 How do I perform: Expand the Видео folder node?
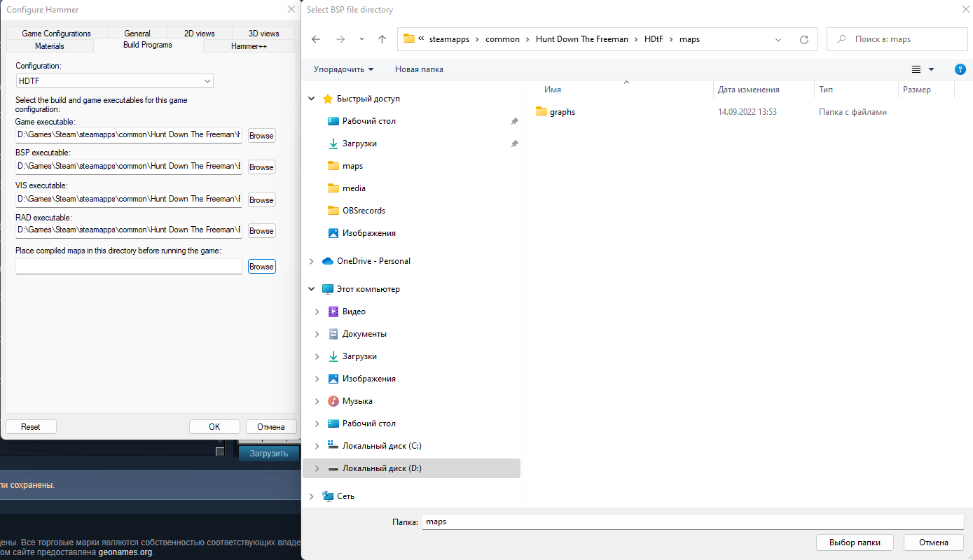(317, 311)
